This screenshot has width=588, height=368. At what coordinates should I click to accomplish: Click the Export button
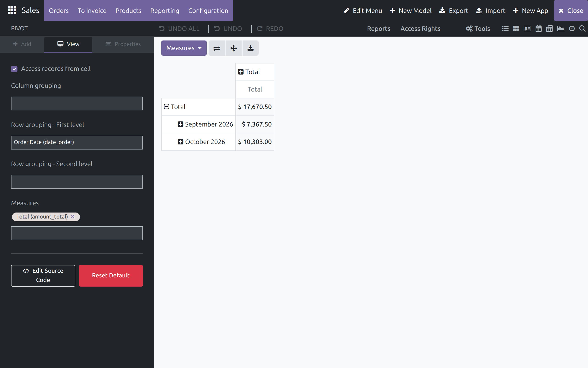pyautogui.click(x=454, y=11)
